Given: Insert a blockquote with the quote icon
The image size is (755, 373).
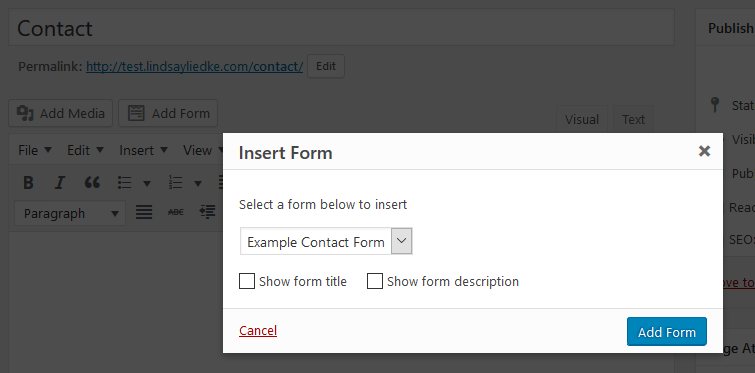Looking at the screenshot, I should (x=92, y=183).
